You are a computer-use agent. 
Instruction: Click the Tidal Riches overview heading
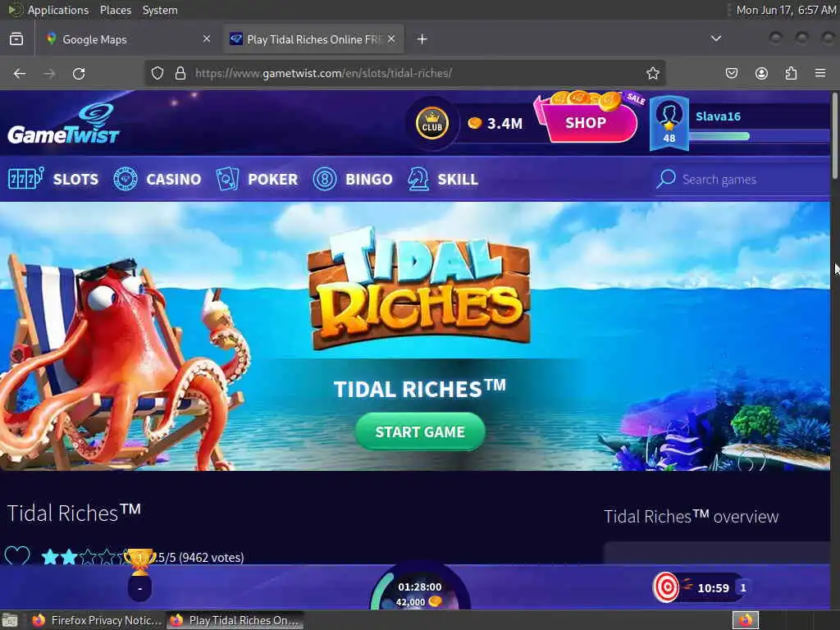691,517
